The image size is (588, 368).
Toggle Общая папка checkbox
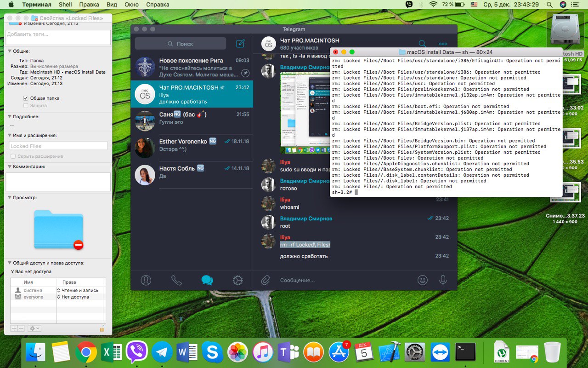[26, 98]
